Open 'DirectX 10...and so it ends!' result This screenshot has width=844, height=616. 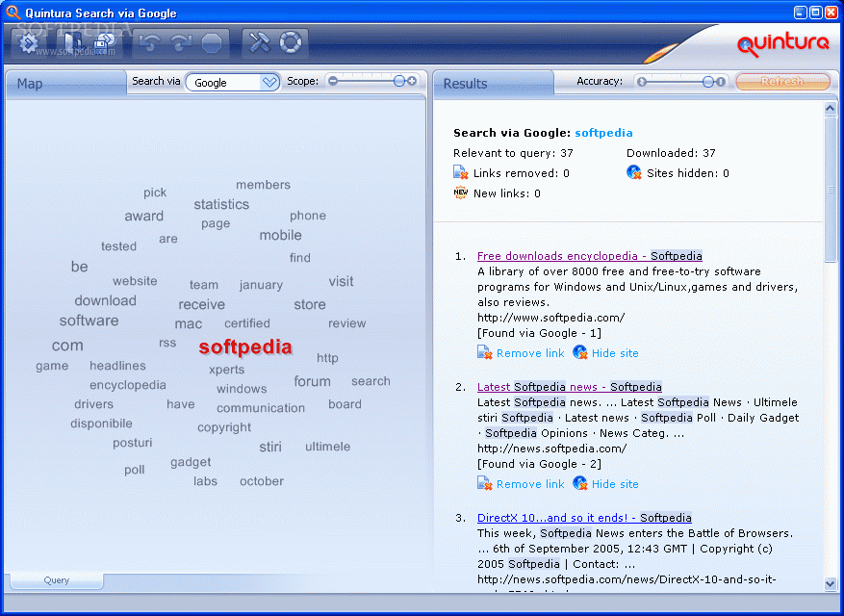(x=584, y=518)
